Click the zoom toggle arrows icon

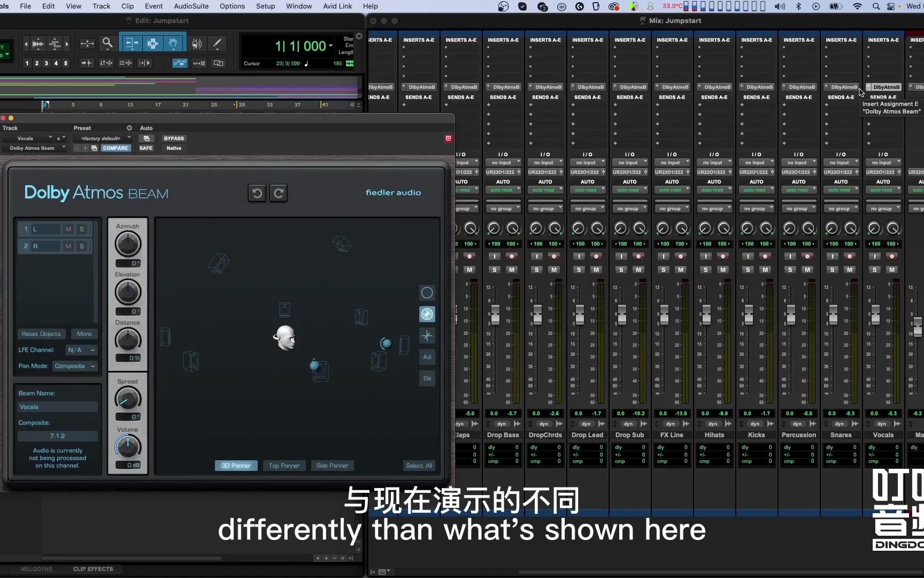(87, 44)
